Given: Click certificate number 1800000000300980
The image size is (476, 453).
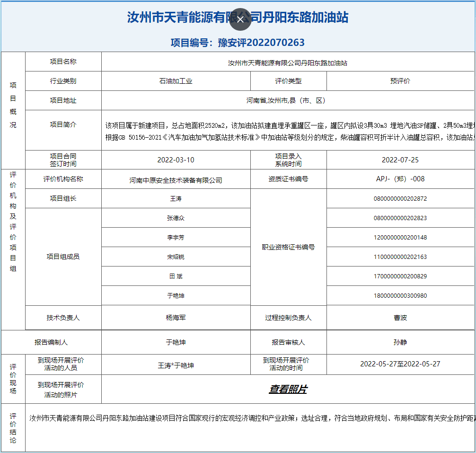Looking at the screenshot, I should [x=400, y=296].
